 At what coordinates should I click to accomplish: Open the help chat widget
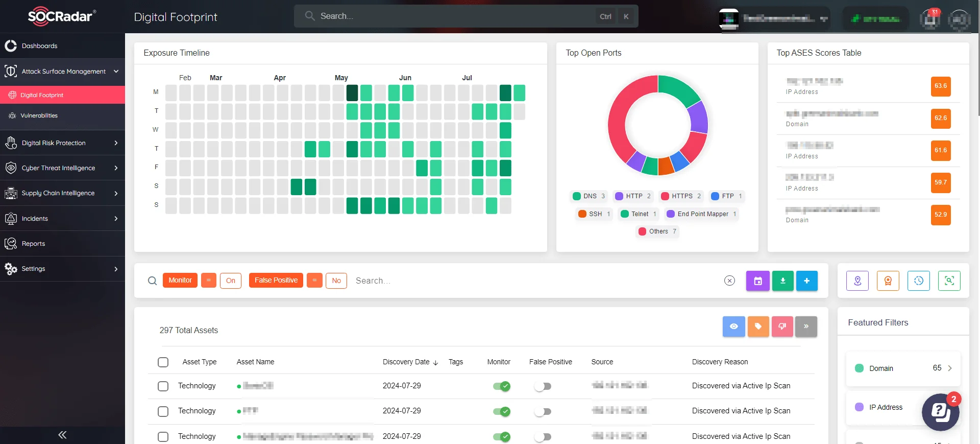tap(941, 412)
